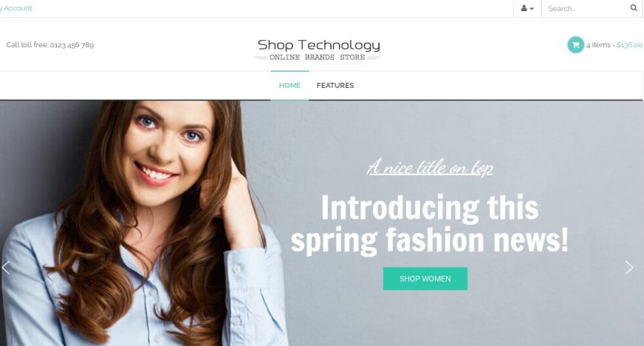
Task: Expand the caret beside the user icon
Action: 532,9
